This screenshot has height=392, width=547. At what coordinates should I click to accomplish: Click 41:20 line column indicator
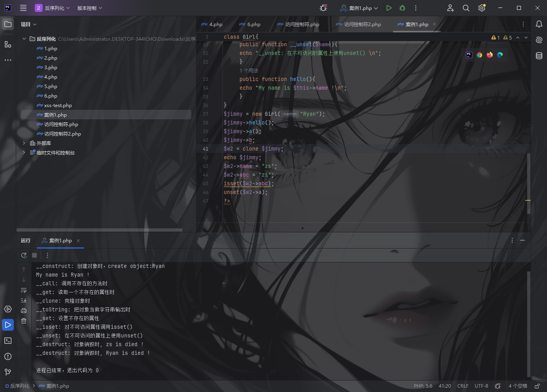coord(445,386)
